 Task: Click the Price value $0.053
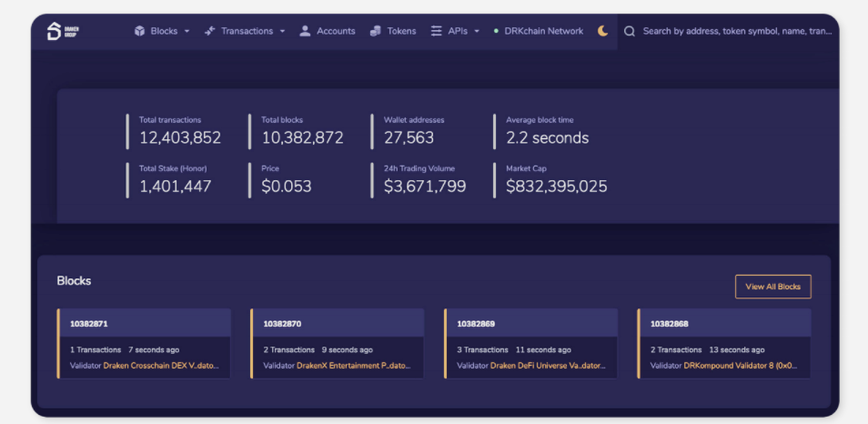[x=287, y=187]
